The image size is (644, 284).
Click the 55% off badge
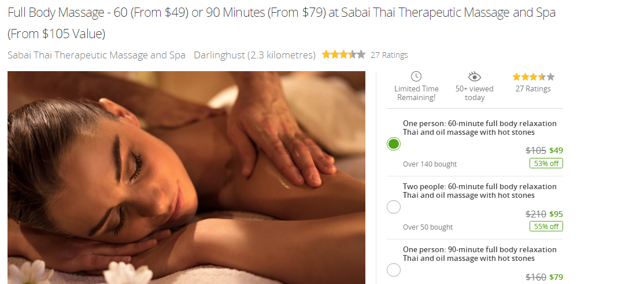[x=546, y=227]
